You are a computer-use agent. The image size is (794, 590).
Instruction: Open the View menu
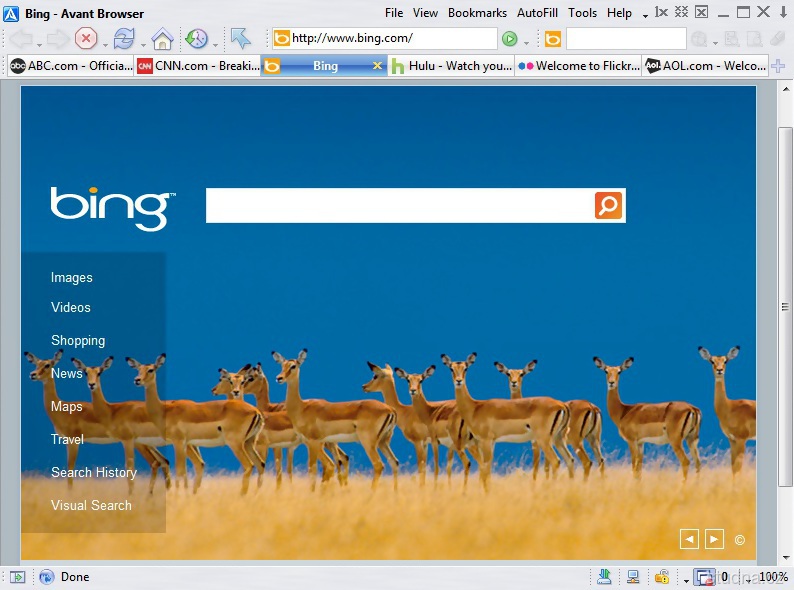pyautogui.click(x=425, y=13)
